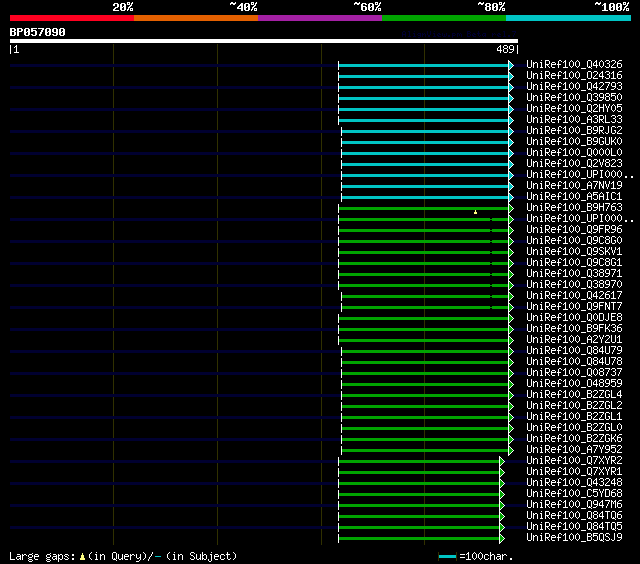The height and width of the screenshot is (564, 640).
Task: Click the arrowhead on the A7Y952 alignment
Action: pos(511,451)
